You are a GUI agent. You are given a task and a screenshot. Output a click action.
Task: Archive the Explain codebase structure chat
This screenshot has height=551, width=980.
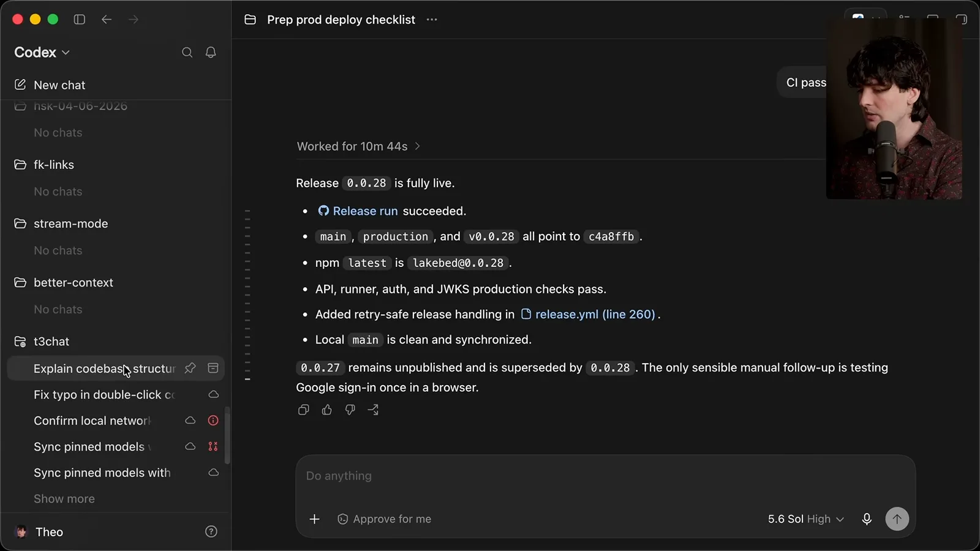213,368
